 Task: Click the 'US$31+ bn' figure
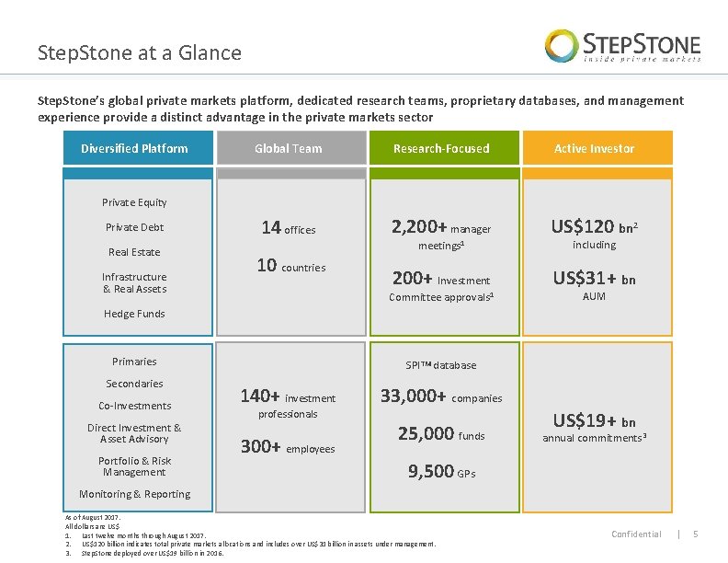point(595,278)
